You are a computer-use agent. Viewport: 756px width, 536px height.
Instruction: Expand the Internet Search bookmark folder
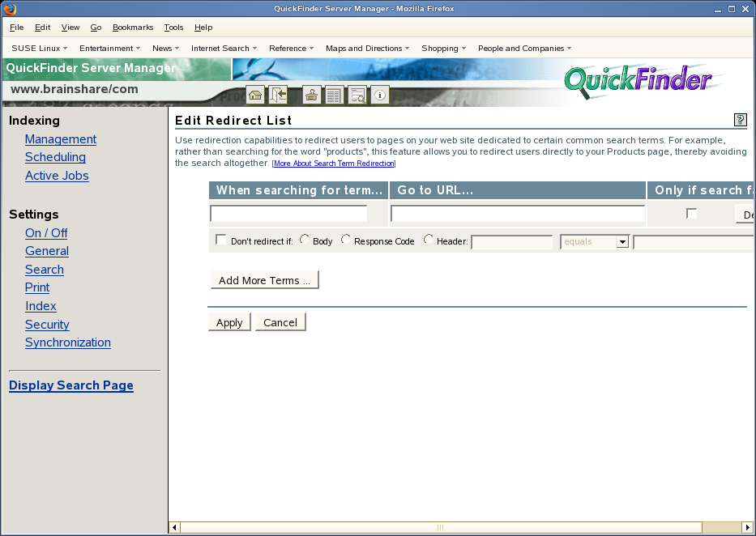click(x=224, y=48)
